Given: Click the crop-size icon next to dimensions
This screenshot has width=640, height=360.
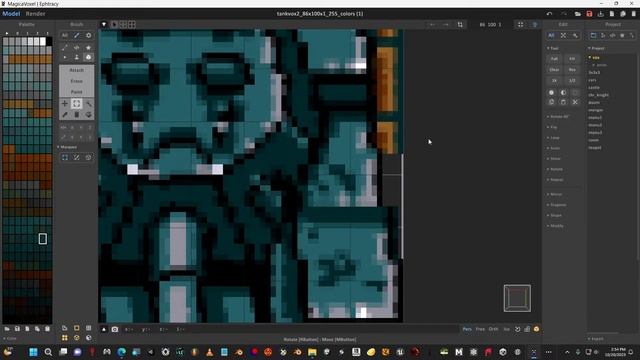Looking at the screenshot, I should click(460, 24).
